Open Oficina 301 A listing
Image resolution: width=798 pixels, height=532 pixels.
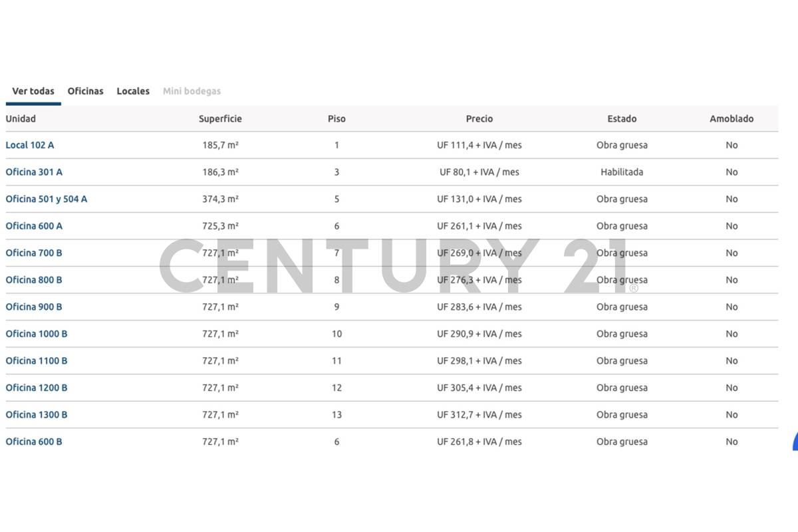pyautogui.click(x=34, y=172)
